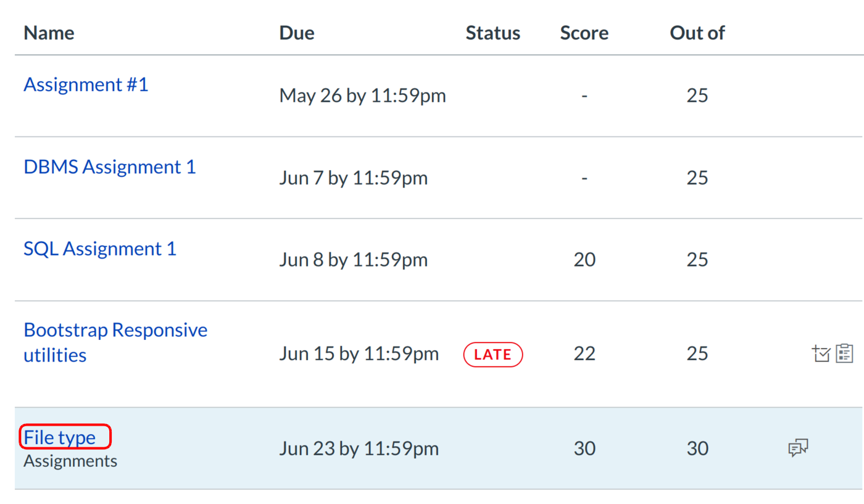View comments icon on File type row
The image size is (864, 504).
click(798, 448)
